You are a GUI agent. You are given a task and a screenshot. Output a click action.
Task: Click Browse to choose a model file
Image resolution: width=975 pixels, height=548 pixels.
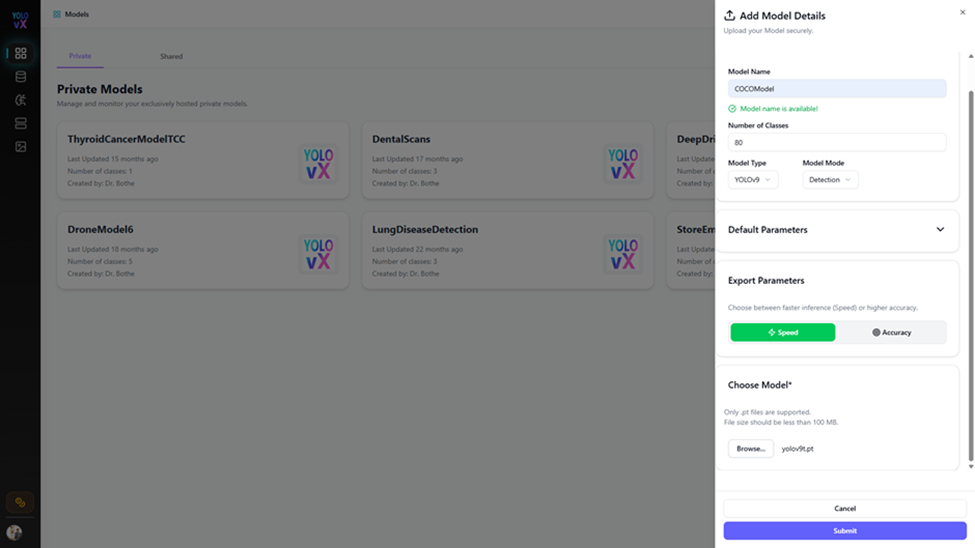click(751, 448)
